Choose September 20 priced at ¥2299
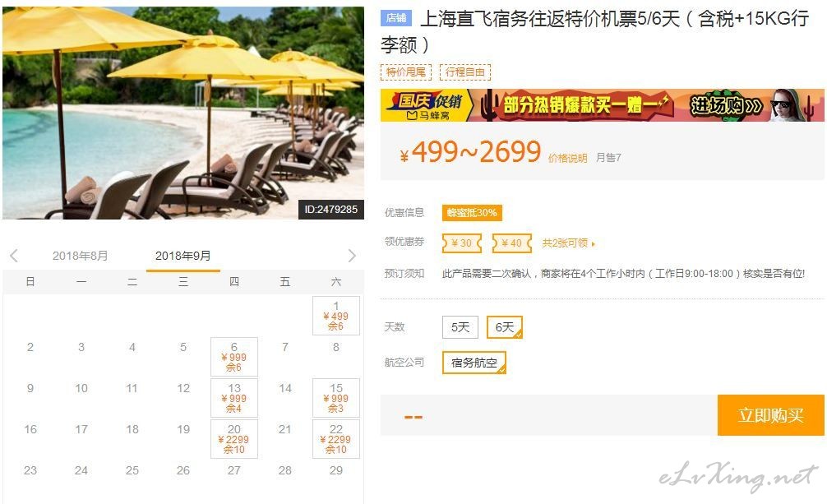Viewport: 827px width, 504px height. coord(234,439)
